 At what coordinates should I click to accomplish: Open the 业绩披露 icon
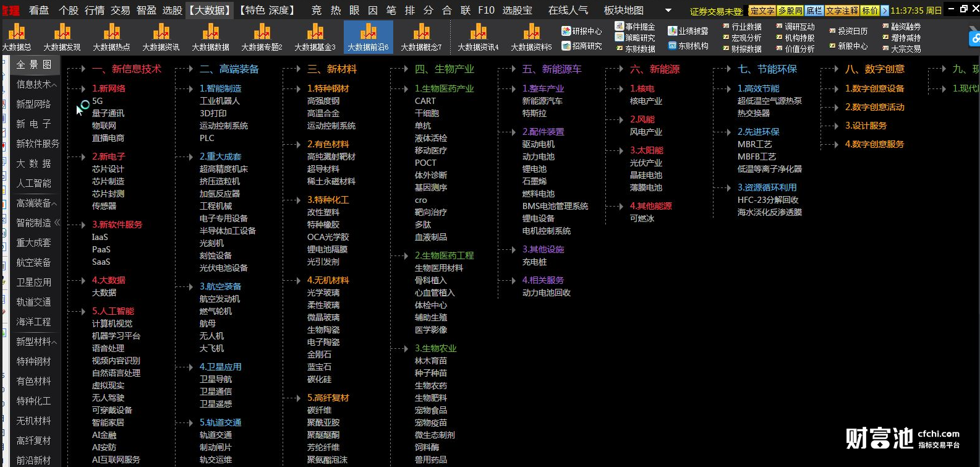pyautogui.click(x=688, y=31)
